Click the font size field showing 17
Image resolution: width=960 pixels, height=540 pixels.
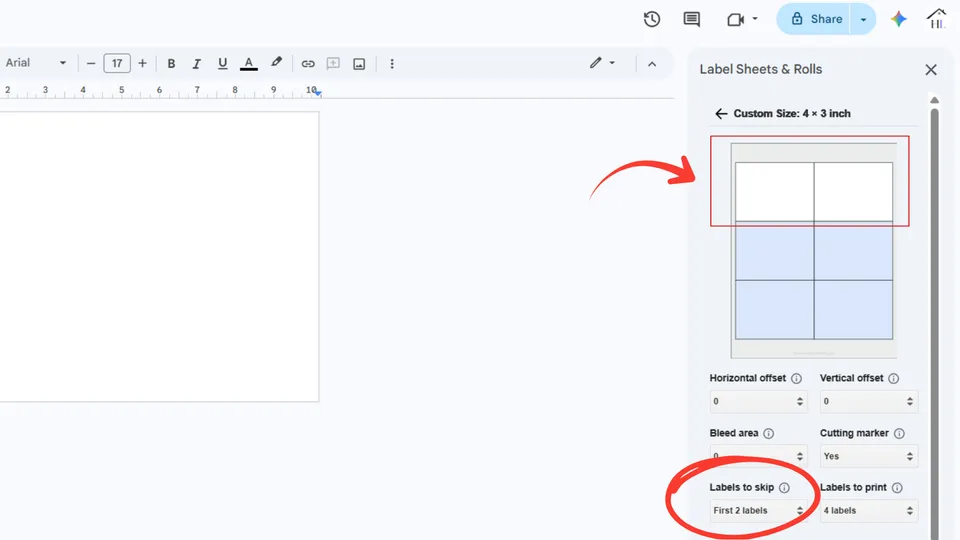coord(117,63)
